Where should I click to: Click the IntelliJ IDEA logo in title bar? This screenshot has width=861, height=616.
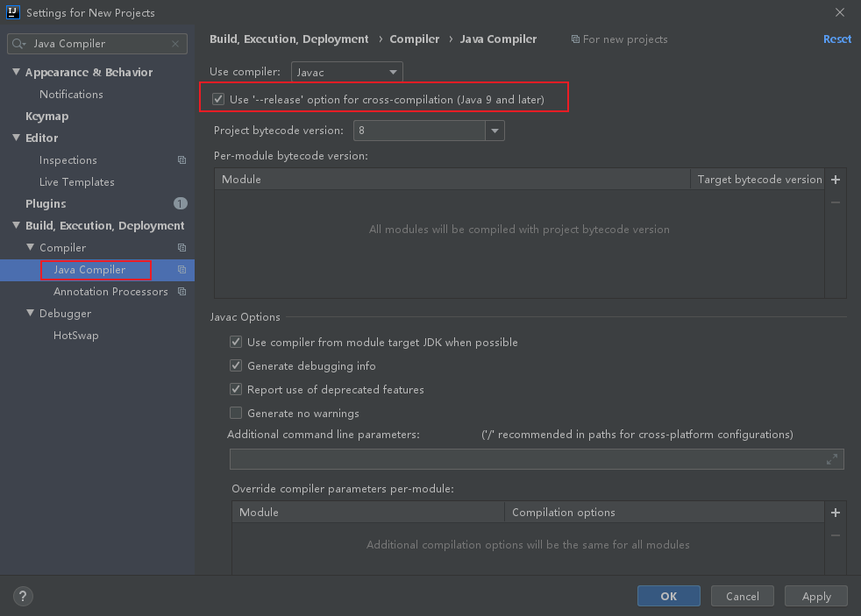(12, 12)
